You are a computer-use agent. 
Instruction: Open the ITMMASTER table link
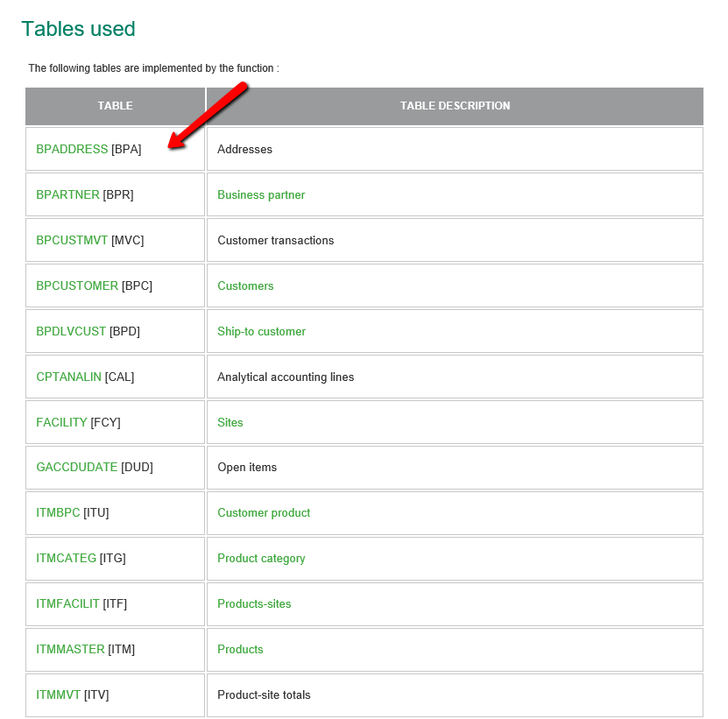coord(70,650)
